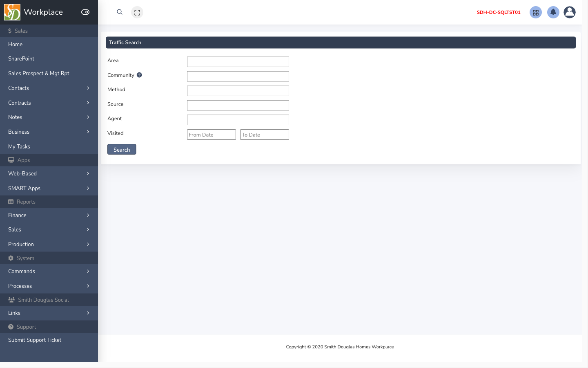Expand the SMART Apps menu
The width and height of the screenshot is (588, 368).
click(x=49, y=188)
